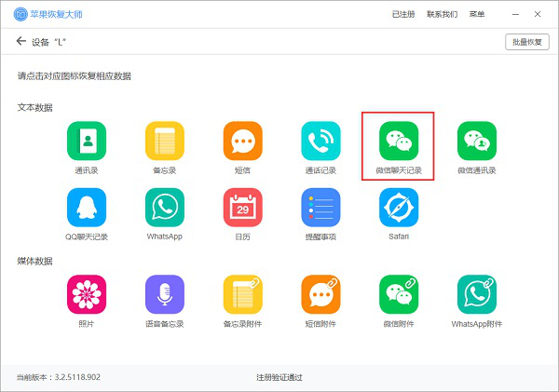Open the 通讯录 contacts recovery icon

87,142
